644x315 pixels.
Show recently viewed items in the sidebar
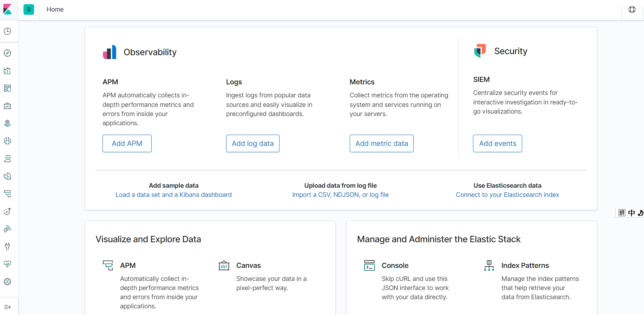(7, 31)
